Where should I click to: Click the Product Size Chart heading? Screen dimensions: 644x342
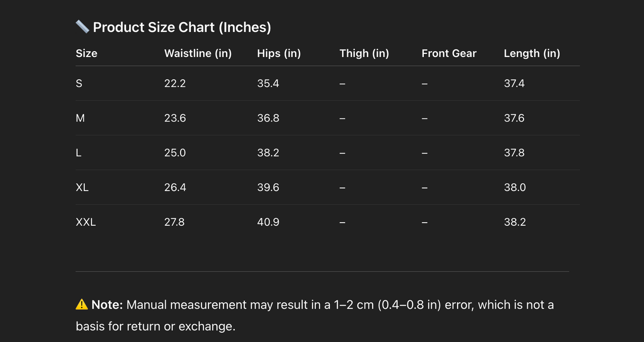click(182, 27)
